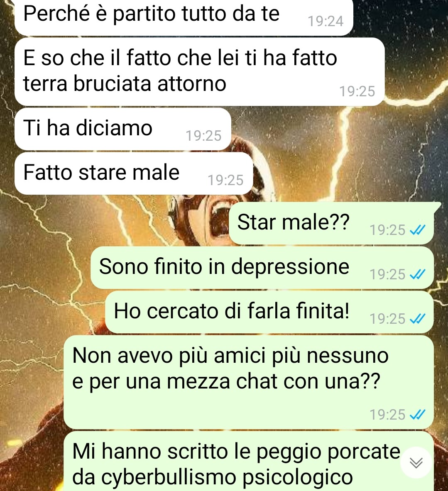
Task: Select the 'cyberbullismo psicologico' message bubble
Action: pyautogui.click(x=249, y=461)
